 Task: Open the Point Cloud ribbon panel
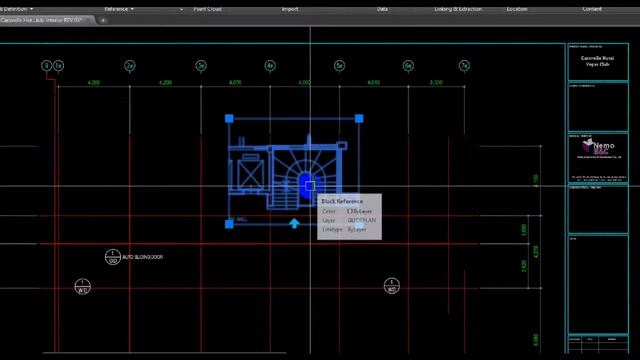coord(207,9)
